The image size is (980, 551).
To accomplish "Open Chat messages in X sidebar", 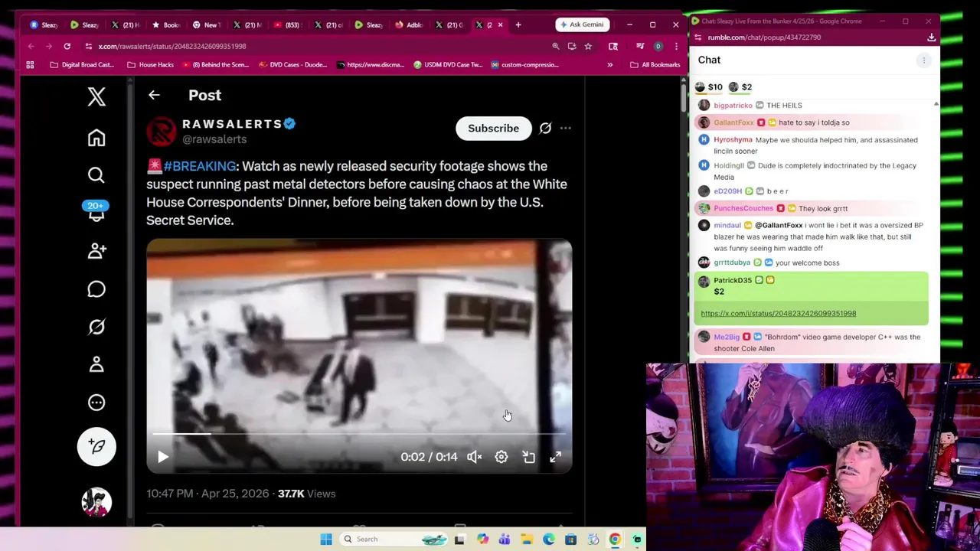I will (x=96, y=289).
